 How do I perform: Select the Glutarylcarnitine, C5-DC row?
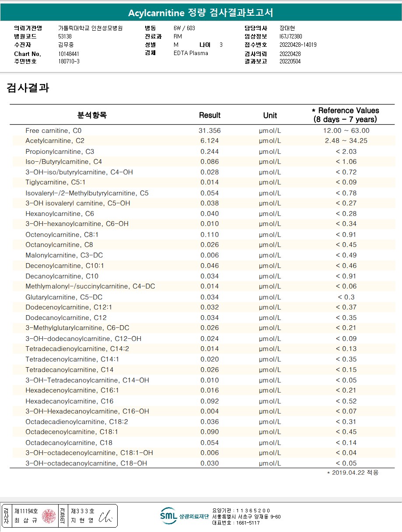pyautogui.click(x=202, y=297)
